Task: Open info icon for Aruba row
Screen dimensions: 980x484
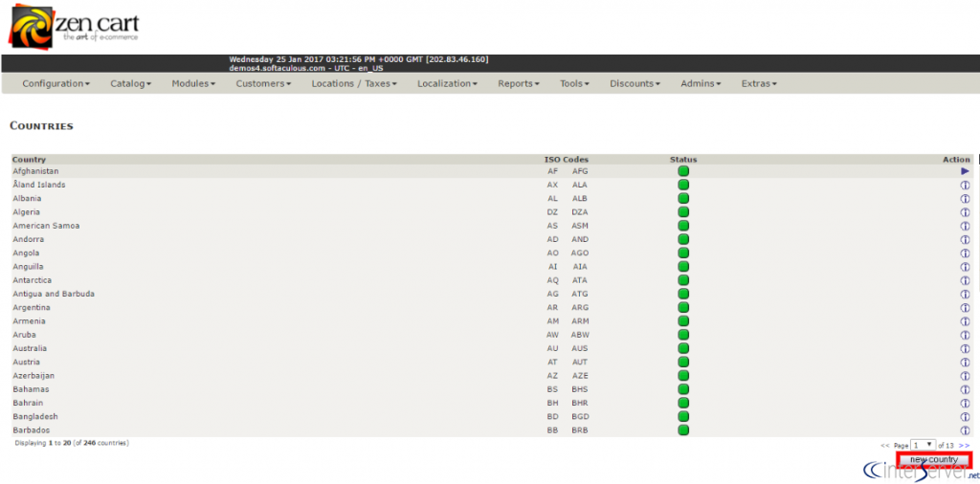Action: 965,335
